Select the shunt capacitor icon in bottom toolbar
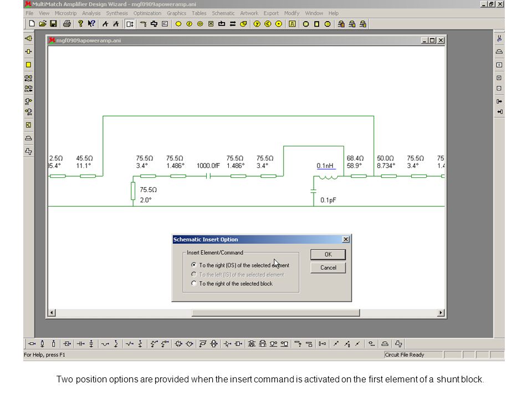 pos(91,344)
